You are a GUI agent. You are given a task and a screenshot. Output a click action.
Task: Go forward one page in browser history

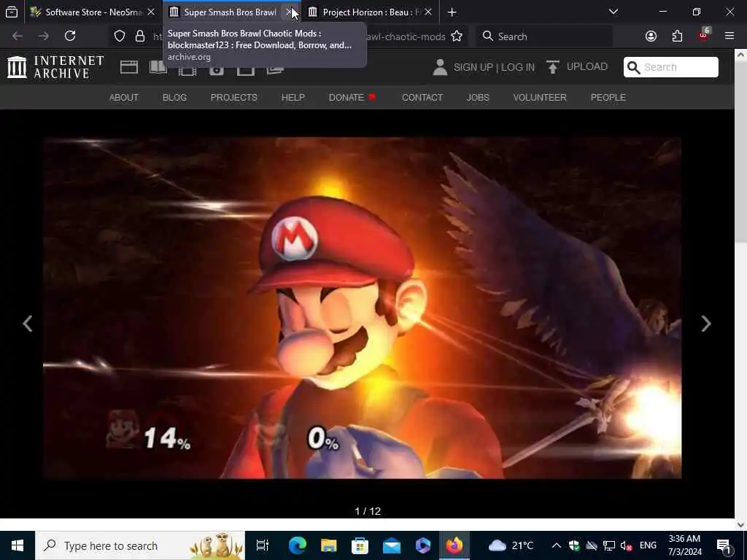point(44,36)
